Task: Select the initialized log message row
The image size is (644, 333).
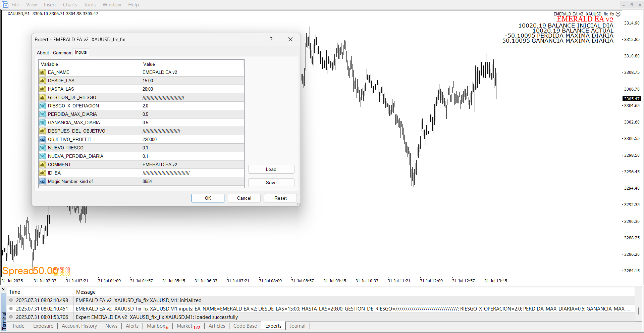Action: (x=139, y=300)
